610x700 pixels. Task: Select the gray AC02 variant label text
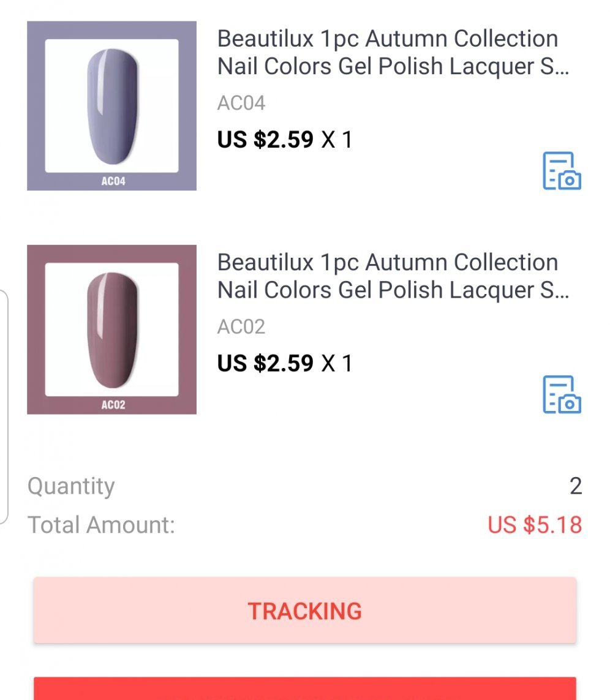coord(241,326)
